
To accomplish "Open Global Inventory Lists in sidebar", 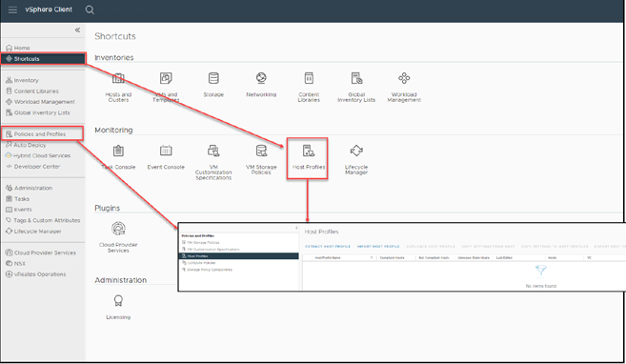I will [x=38, y=112].
